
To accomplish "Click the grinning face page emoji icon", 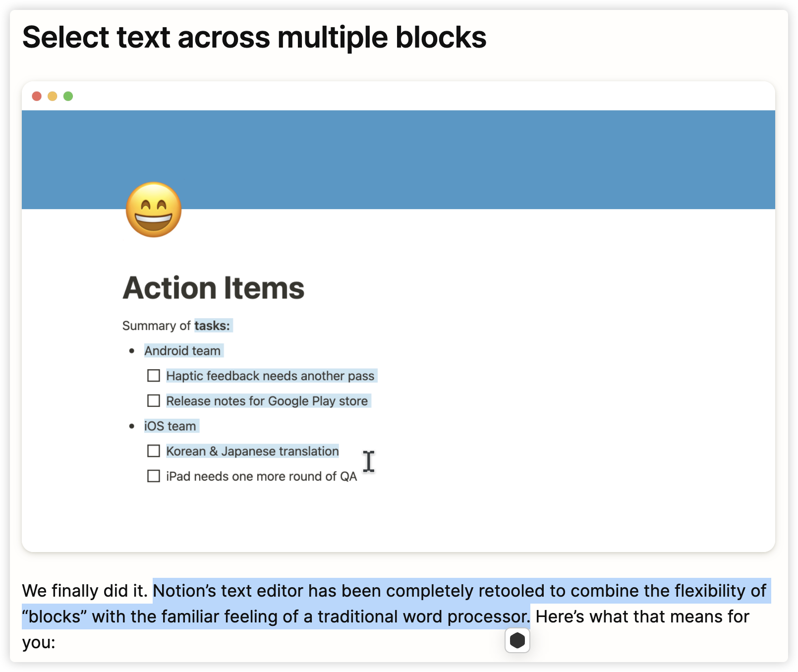I will pos(154,210).
